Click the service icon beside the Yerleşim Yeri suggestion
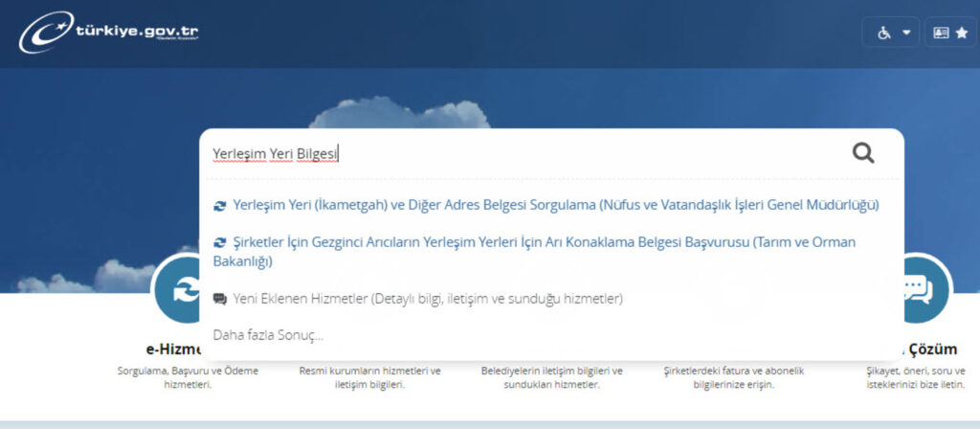The image size is (980, 429). tap(220, 206)
